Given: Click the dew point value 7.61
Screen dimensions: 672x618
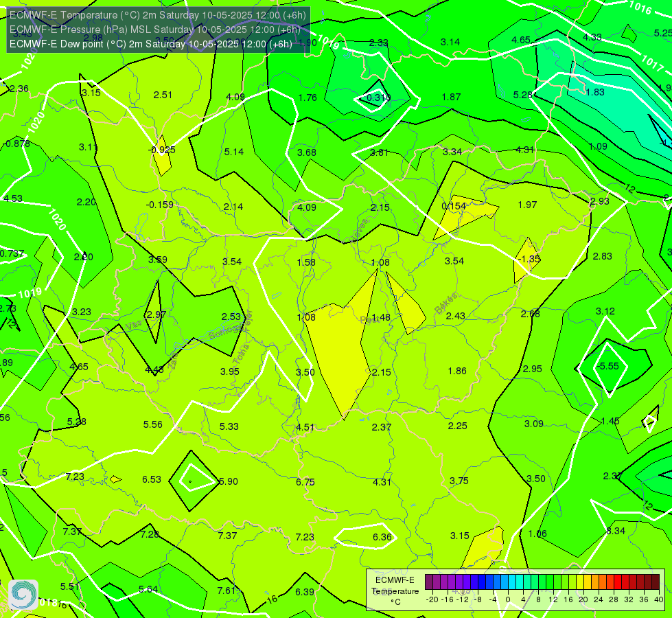Looking at the screenshot, I should click(x=227, y=591).
